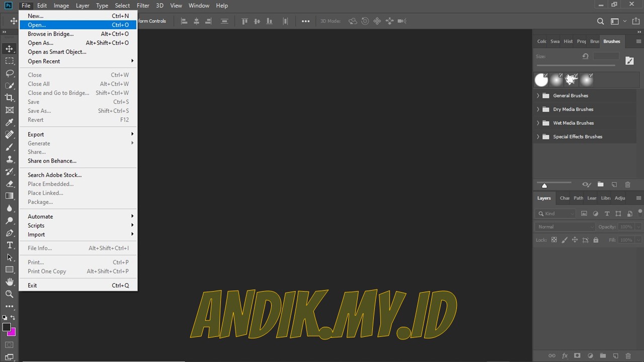
Task: Click Search Adobe Stock... entry
Action: point(78,175)
